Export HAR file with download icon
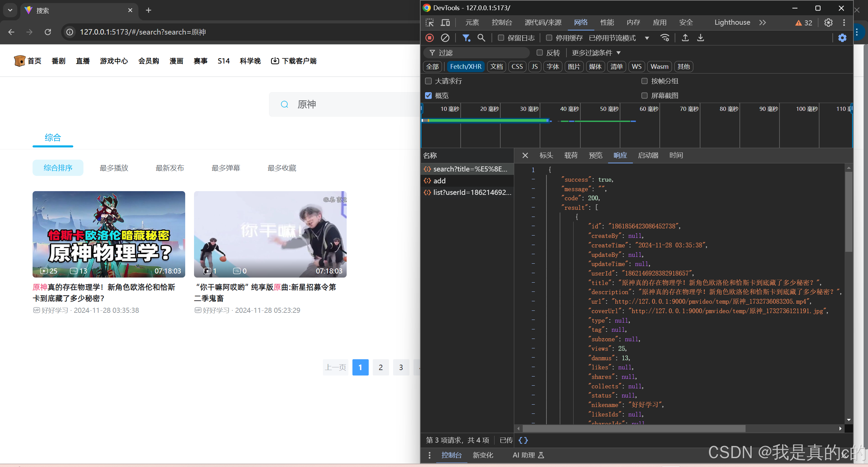 coord(700,38)
